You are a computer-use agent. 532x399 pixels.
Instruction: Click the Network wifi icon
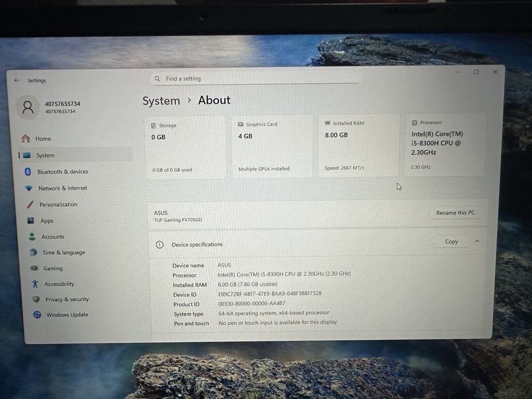29,188
